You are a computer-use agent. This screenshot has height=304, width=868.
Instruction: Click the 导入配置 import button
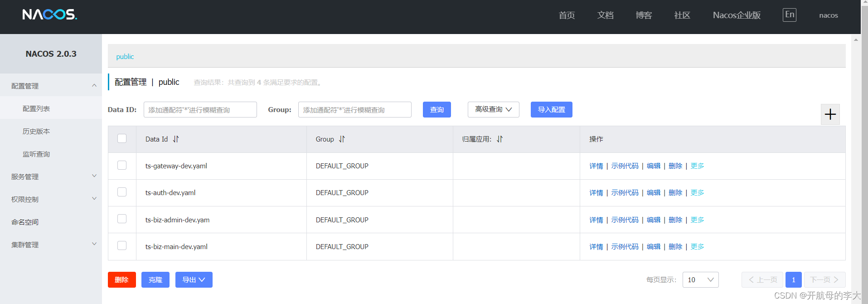(551, 109)
